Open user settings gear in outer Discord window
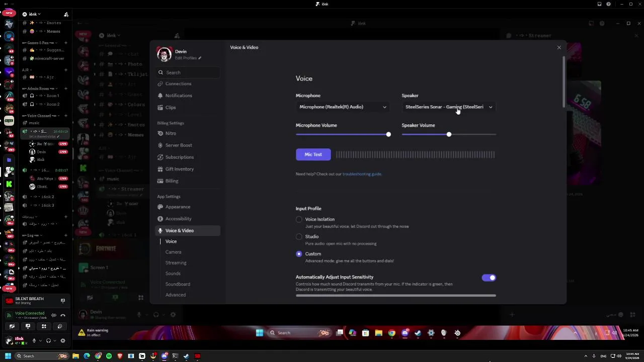This screenshot has height=362, width=644. (63, 340)
